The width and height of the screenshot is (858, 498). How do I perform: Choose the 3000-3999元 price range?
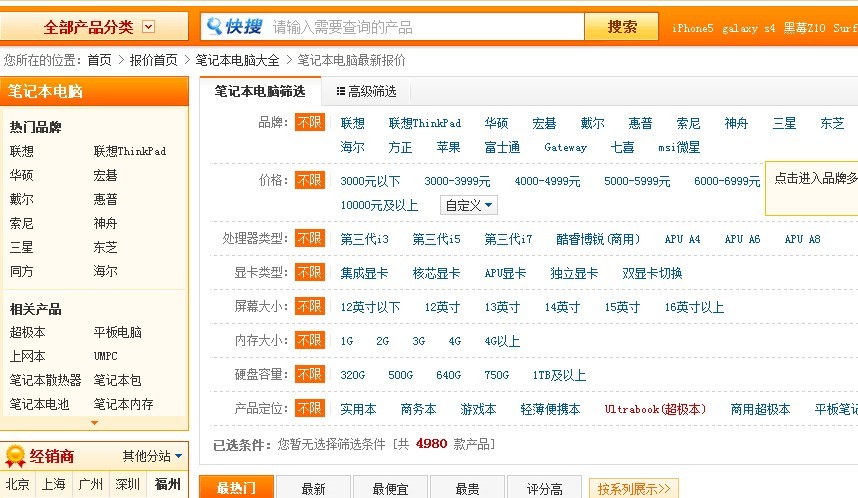click(x=457, y=181)
